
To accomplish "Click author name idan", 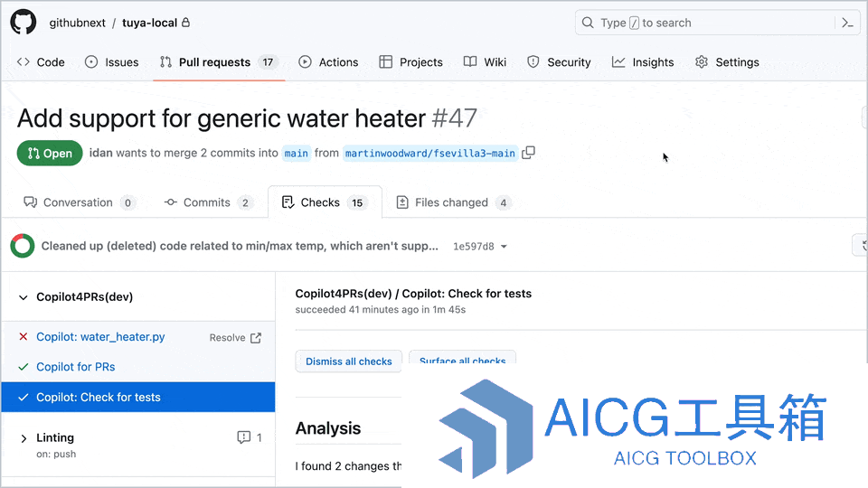I will 100,154.
